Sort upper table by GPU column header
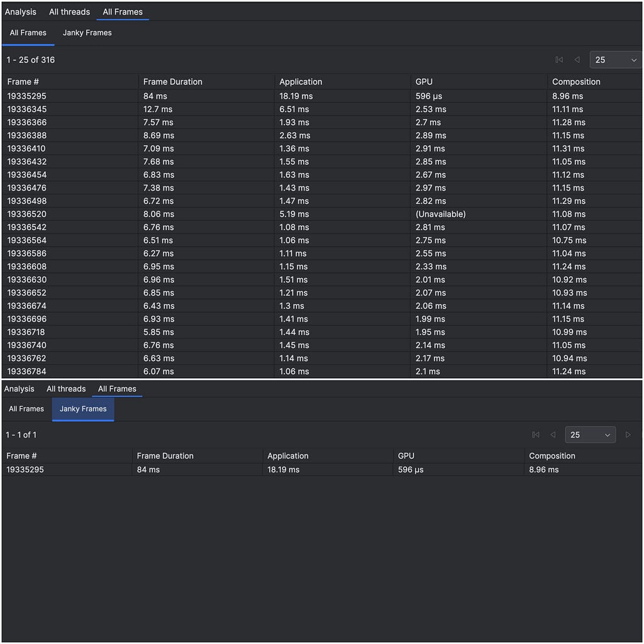Screen dimensions: 644x644 tap(423, 82)
